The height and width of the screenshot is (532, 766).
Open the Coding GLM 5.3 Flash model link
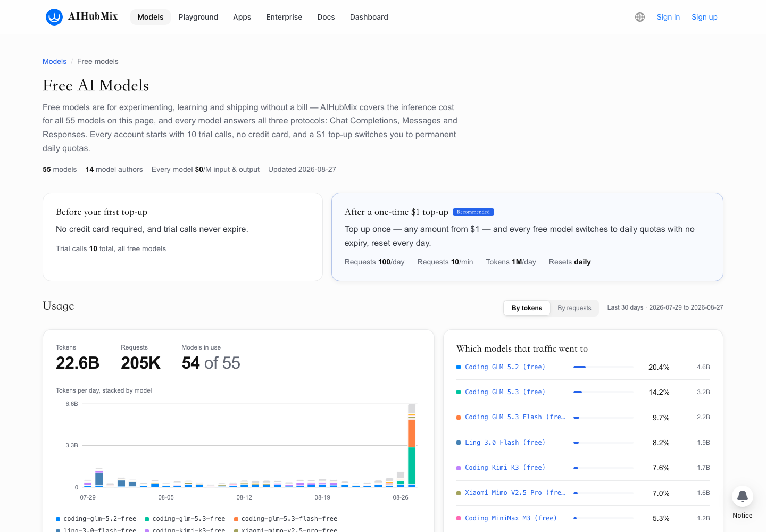coord(515,417)
